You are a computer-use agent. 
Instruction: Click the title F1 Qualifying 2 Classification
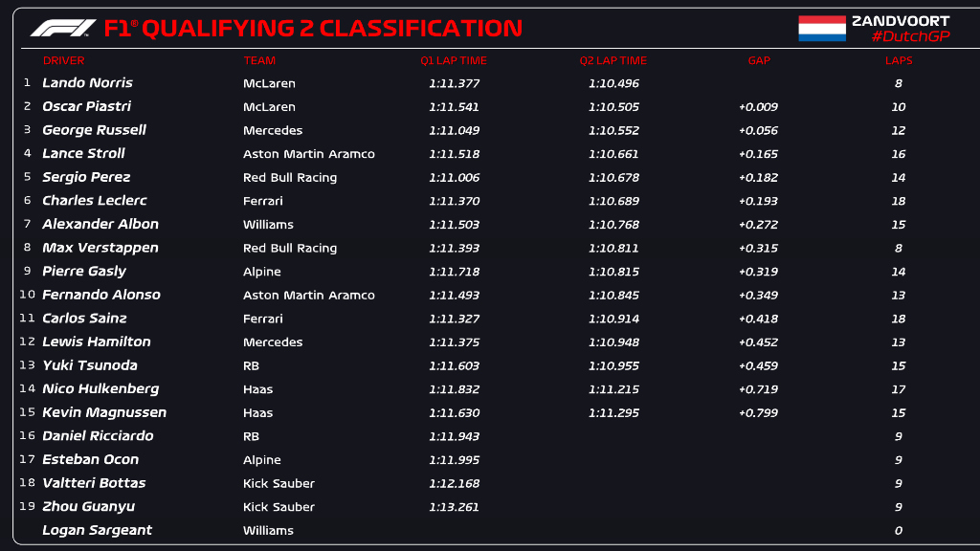(313, 28)
